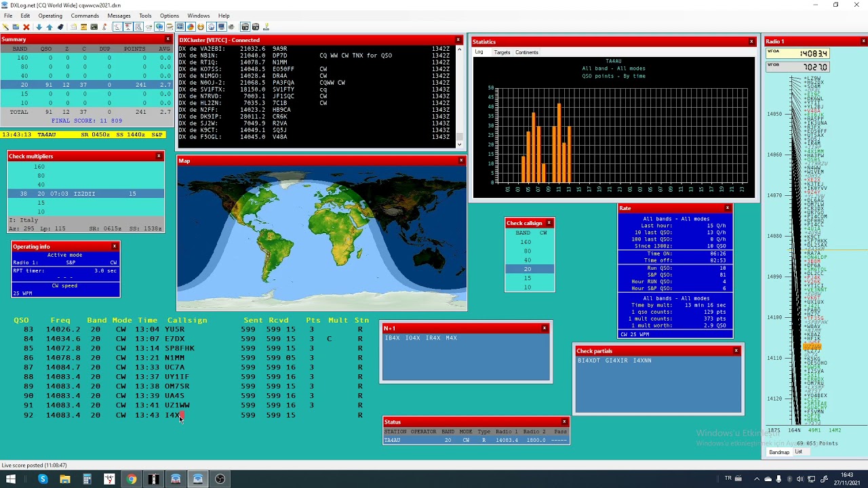The height and width of the screenshot is (488, 868).
Task: Click the world map in Map window
Action: point(321,238)
